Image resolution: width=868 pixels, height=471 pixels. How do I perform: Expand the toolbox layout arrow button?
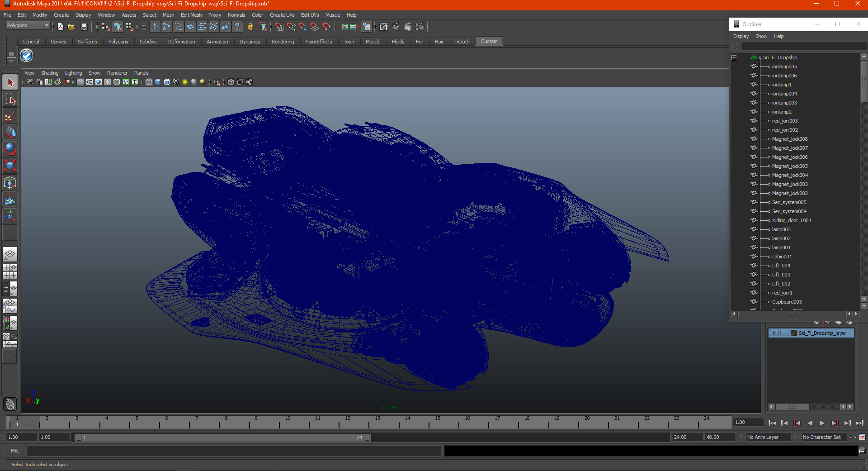(9, 356)
